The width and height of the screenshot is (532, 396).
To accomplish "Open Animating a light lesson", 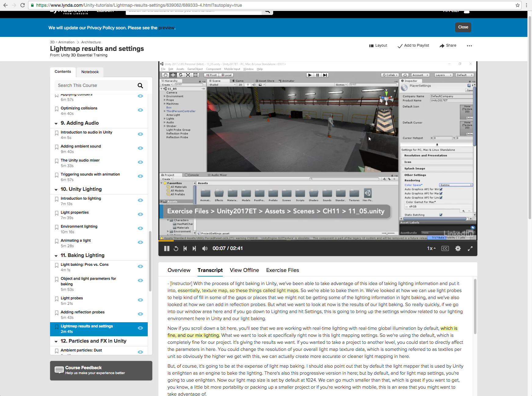I will [76, 241].
